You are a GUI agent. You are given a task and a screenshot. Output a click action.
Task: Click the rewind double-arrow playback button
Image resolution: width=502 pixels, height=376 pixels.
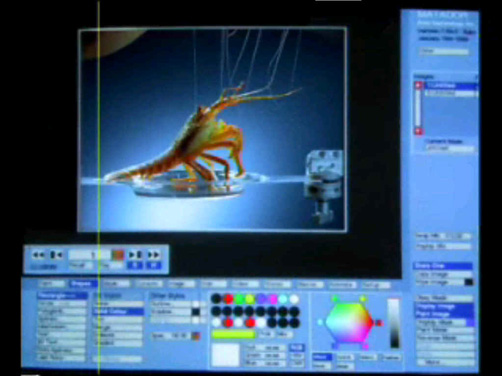pyautogui.click(x=38, y=255)
